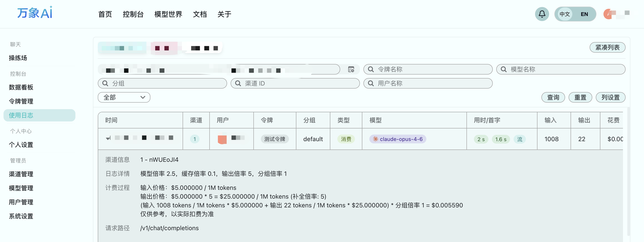Collapse the expanded log row arrow
Image resolution: width=644 pixels, height=242 pixels.
click(x=108, y=138)
